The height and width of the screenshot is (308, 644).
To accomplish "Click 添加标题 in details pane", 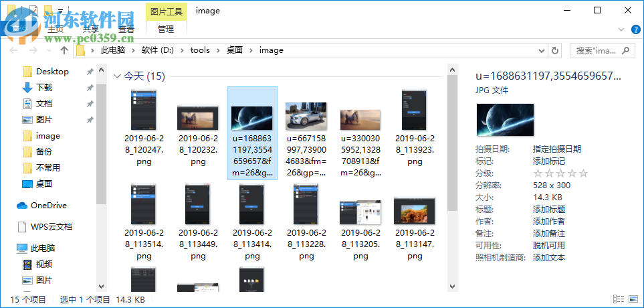I will [549, 210].
